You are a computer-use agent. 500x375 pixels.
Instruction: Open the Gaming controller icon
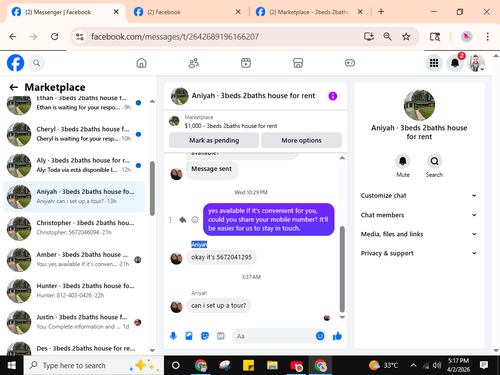(350, 63)
